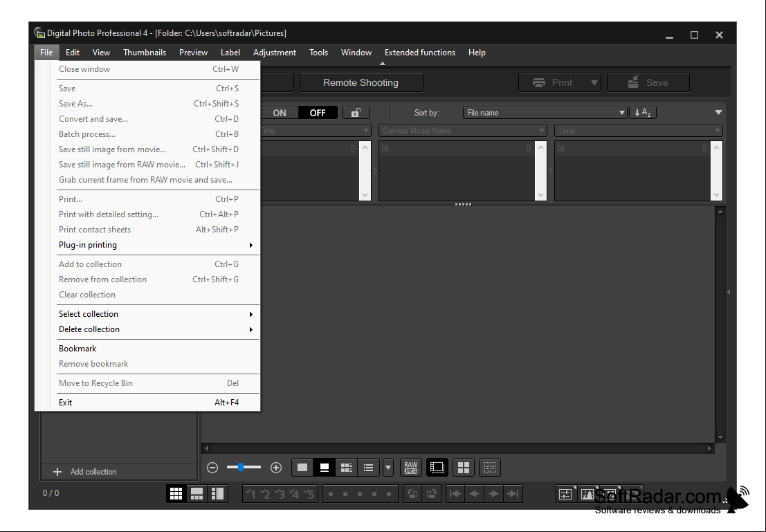Select the vertical strip layout icon

(217, 493)
